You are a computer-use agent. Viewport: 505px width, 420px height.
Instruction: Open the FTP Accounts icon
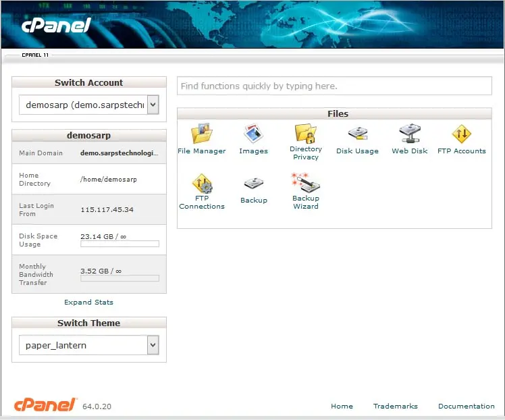pyautogui.click(x=462, y=134)
